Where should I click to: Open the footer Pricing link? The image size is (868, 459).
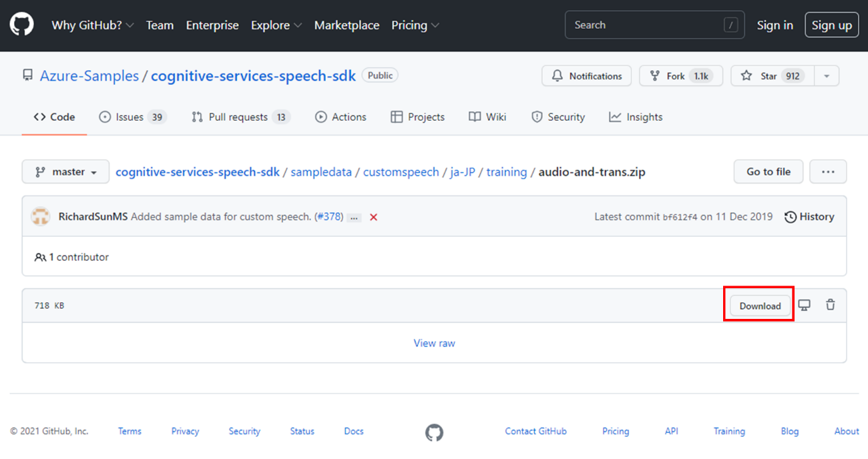pos(616,431)
